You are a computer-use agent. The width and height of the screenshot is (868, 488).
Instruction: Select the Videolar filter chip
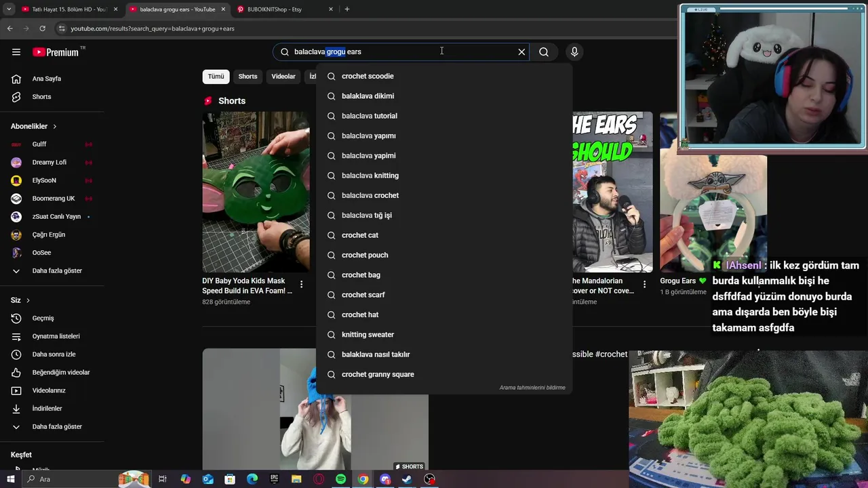283,77
